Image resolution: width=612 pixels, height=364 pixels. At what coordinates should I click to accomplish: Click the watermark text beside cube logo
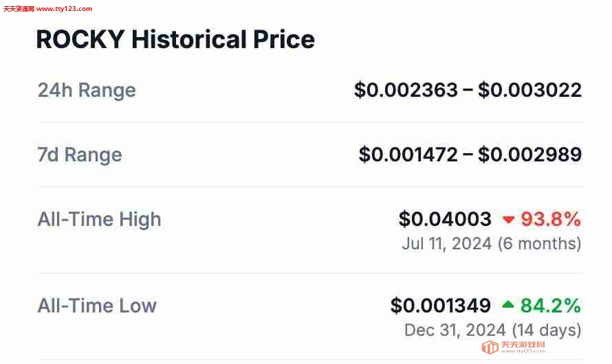(x=523, y=347)
